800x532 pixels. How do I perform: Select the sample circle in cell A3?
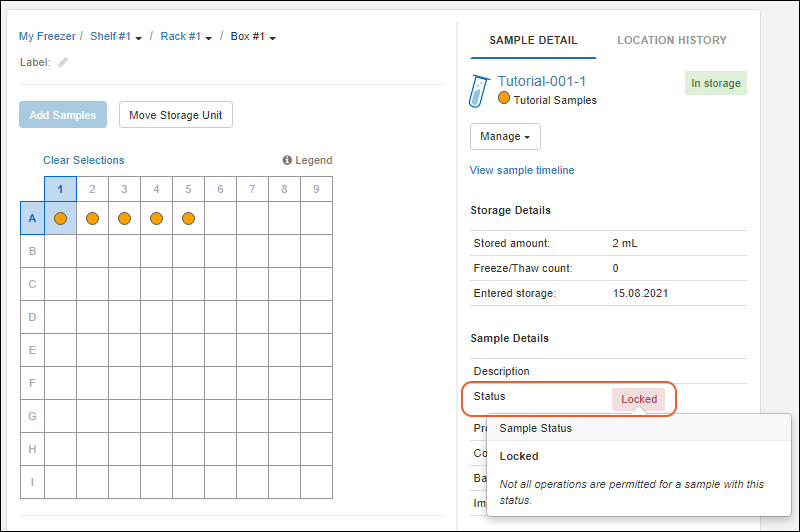click(x=124, y=218)
